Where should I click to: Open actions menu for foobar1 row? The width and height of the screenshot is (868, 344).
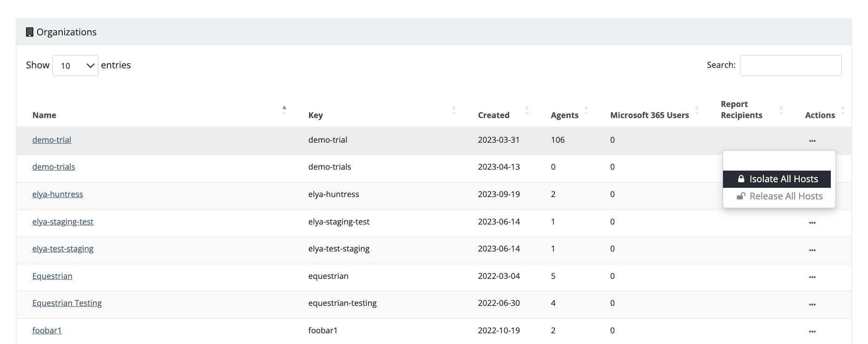[812, 331]
